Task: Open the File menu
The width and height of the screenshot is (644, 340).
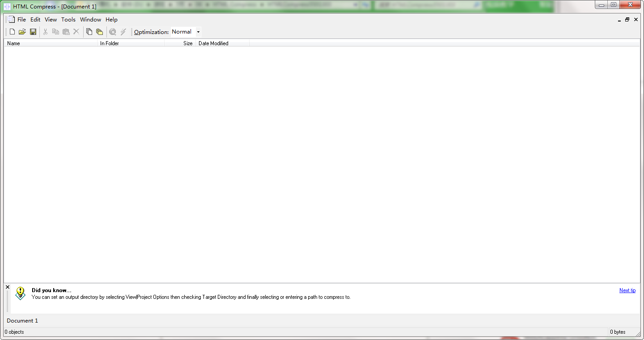Action: [x=21, y=20]
